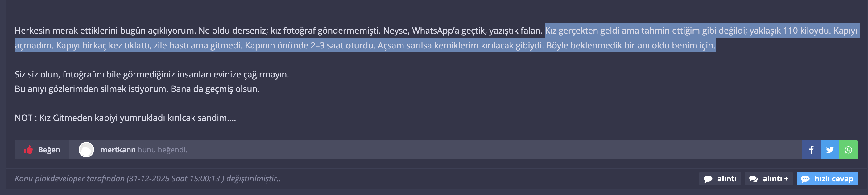Viewport: 868px width, 195px height.
Task: Open the mertkann user profile link
Action: 118,150
